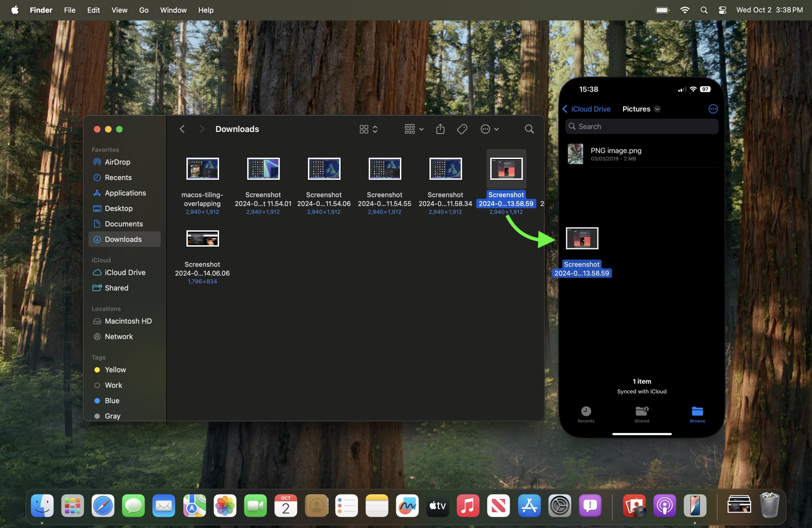Select the Share button in Finder toolbar

coord(440,128)
